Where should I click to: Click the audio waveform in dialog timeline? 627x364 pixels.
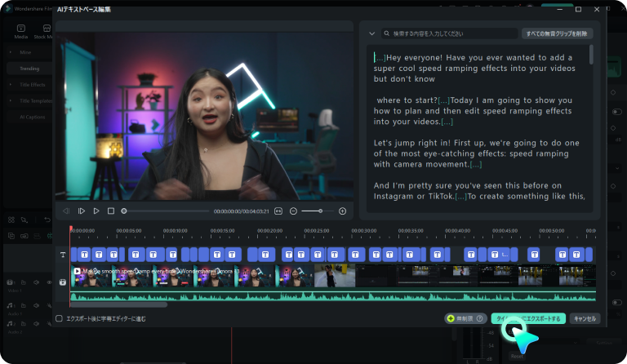pos(333,296)
